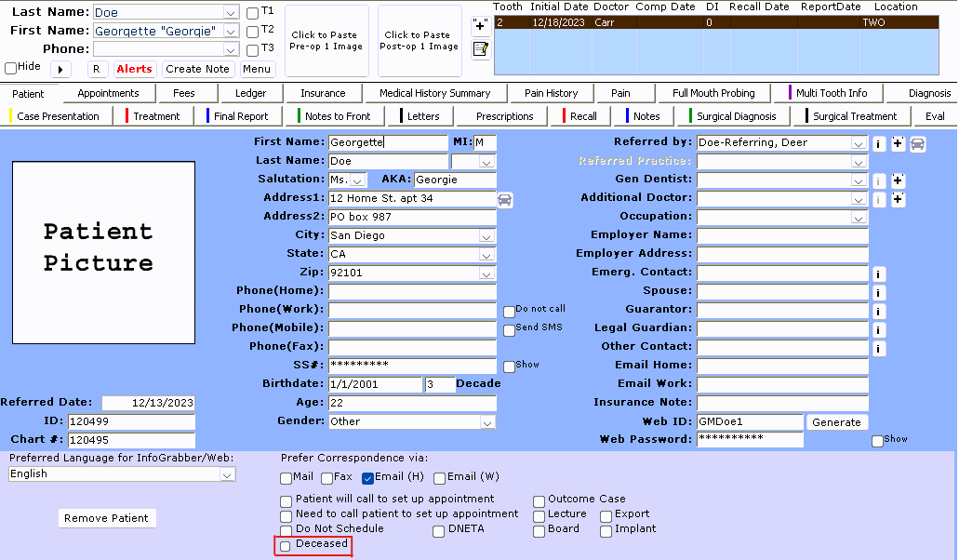
Task: Open the Preferred Language dropdown
Action: 226,474
